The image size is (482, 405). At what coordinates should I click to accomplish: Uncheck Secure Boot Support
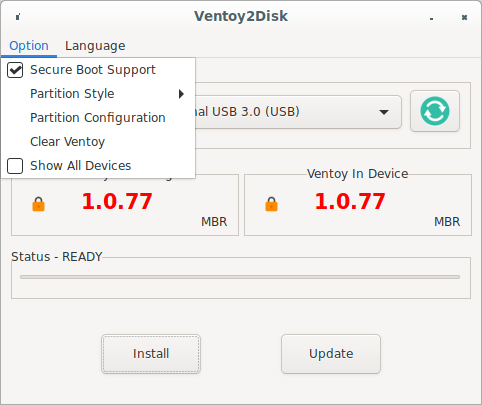(15, 70)
